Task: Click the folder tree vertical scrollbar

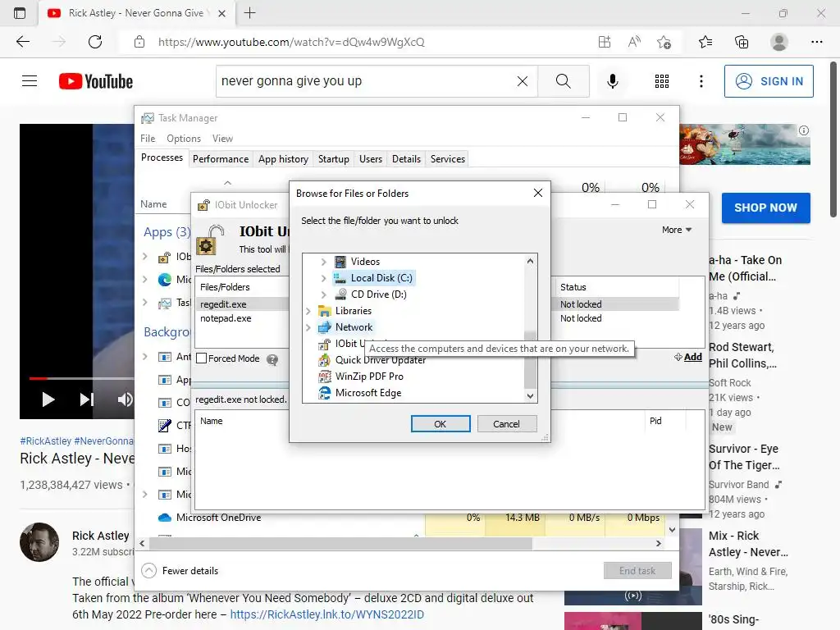Action: [530, 360]
